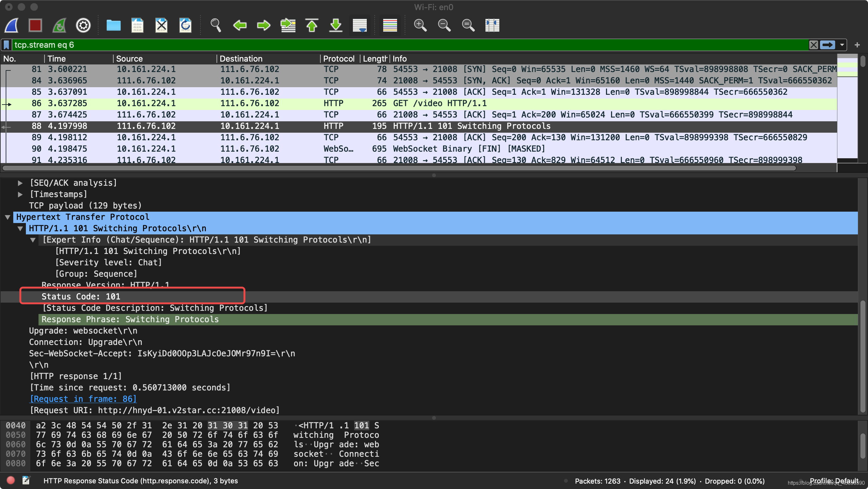868x489 pixels.
Task: Click Packets: 1263 status text
Action: pos(597,481)
